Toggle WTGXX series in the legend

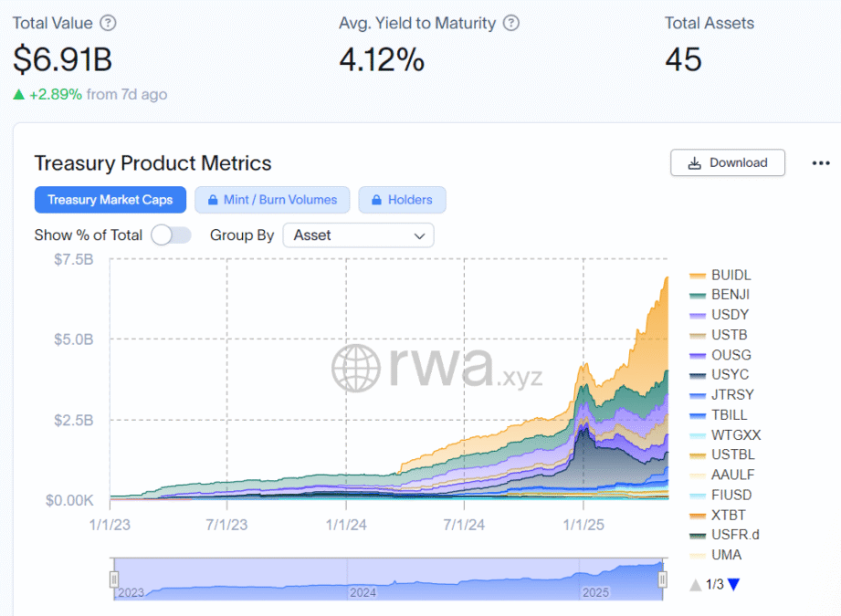point(725,434)
